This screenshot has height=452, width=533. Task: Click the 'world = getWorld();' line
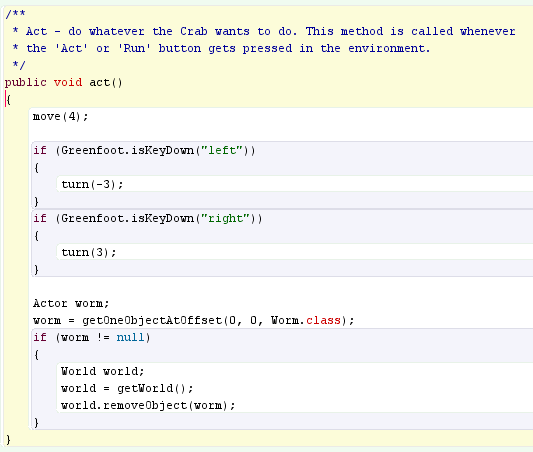(127, 388)
